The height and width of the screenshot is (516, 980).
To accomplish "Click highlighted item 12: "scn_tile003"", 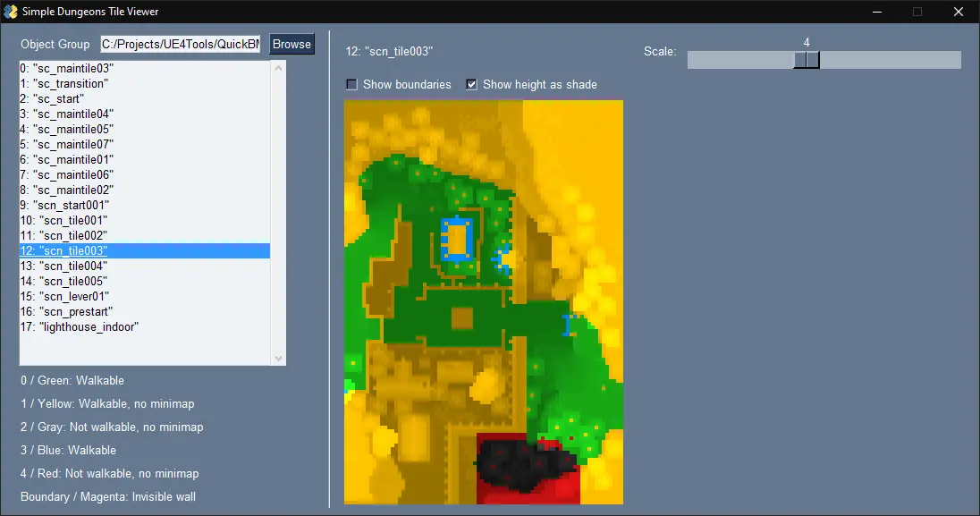I will 145,250.
